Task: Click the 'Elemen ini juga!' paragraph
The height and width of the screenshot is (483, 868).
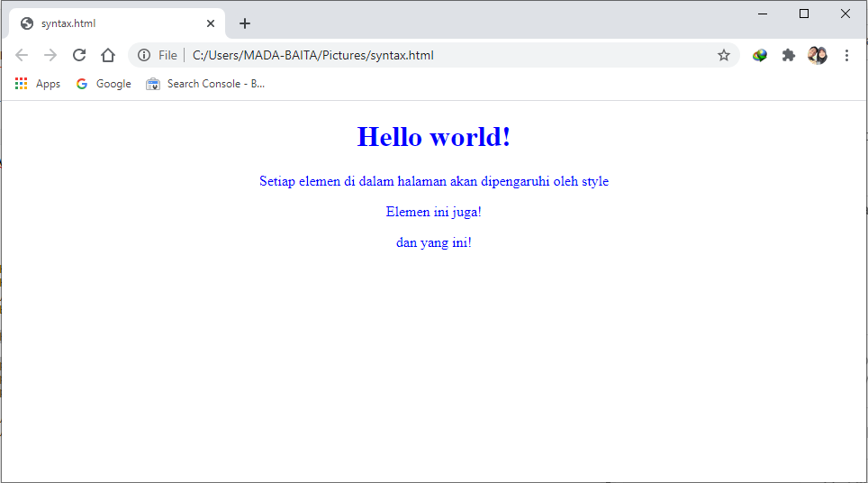Action: (x=433, y=212)
